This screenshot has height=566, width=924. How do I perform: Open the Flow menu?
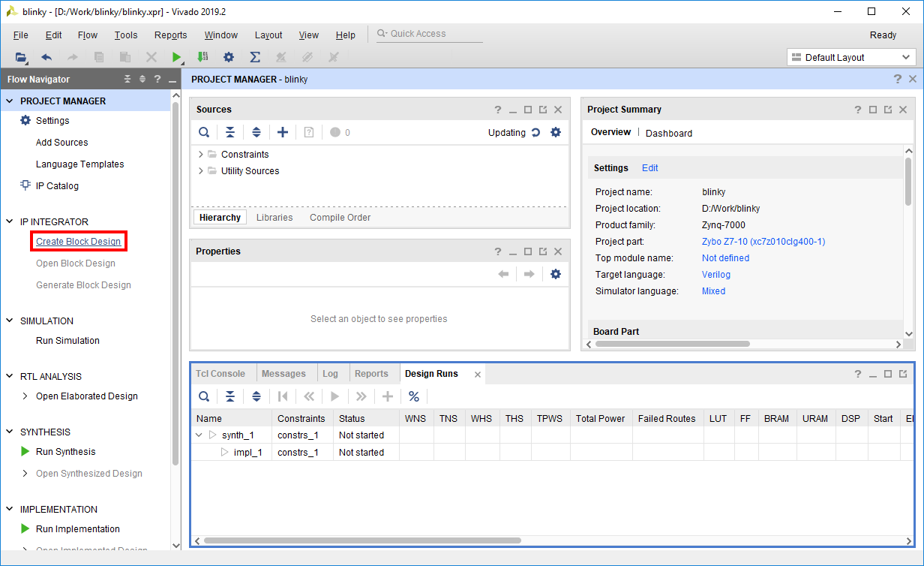pyautogui.click(x=88, y=35)
